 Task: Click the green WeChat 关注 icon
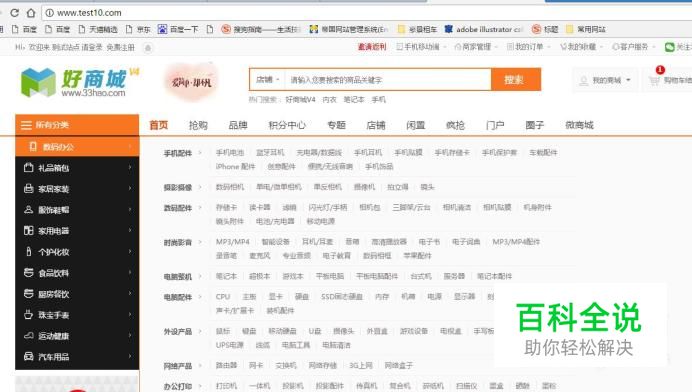pos(669,47)
